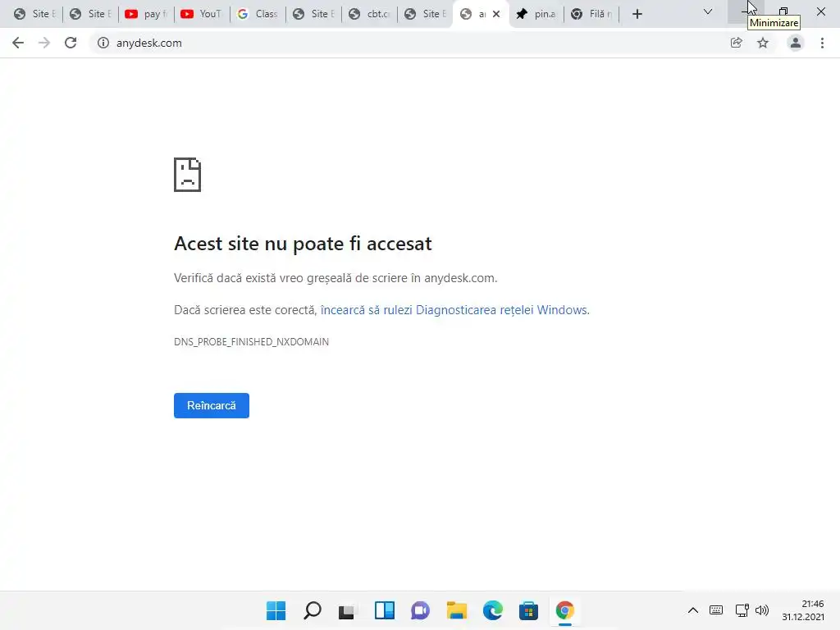Bookmark this tab with the star icon
The height and width of the screenshot is (630, 840).
[763, 43]
